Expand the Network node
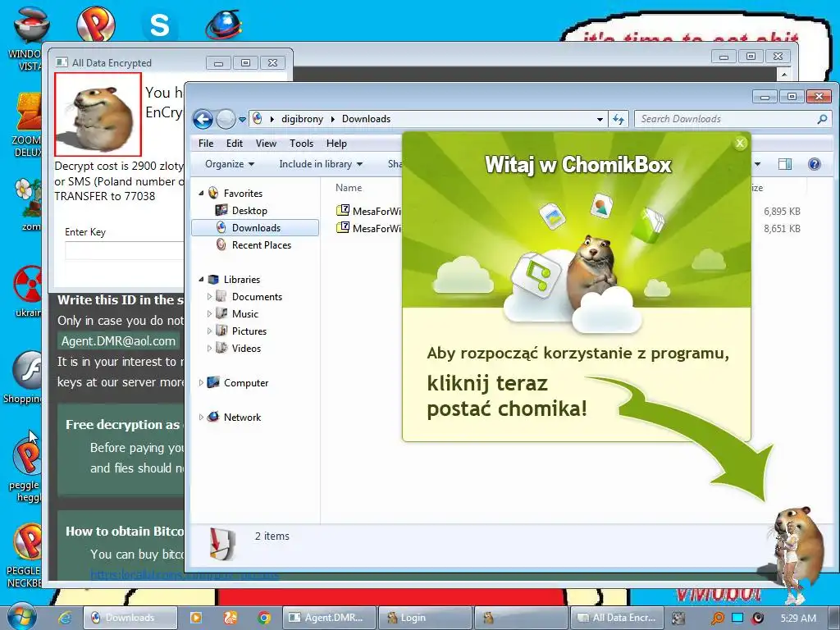The image size is (840, 630). tap(202, 417)
